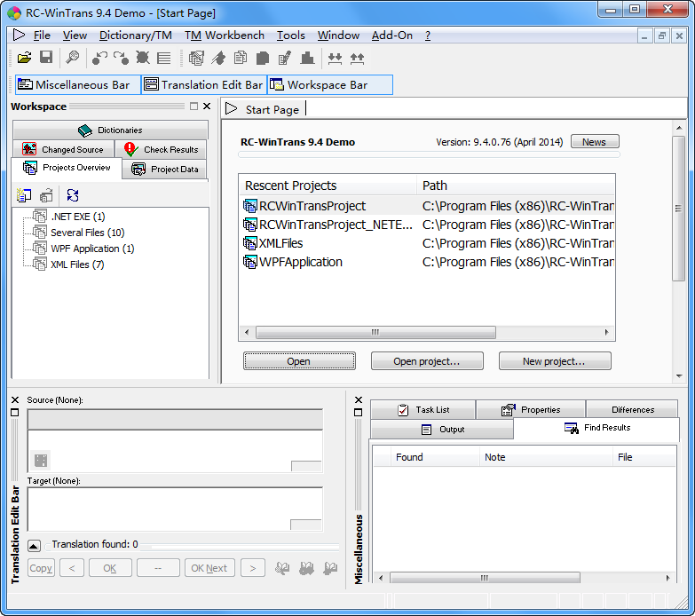
Task: Open the TM Workbench menu
Action: (x=225, y=36)
